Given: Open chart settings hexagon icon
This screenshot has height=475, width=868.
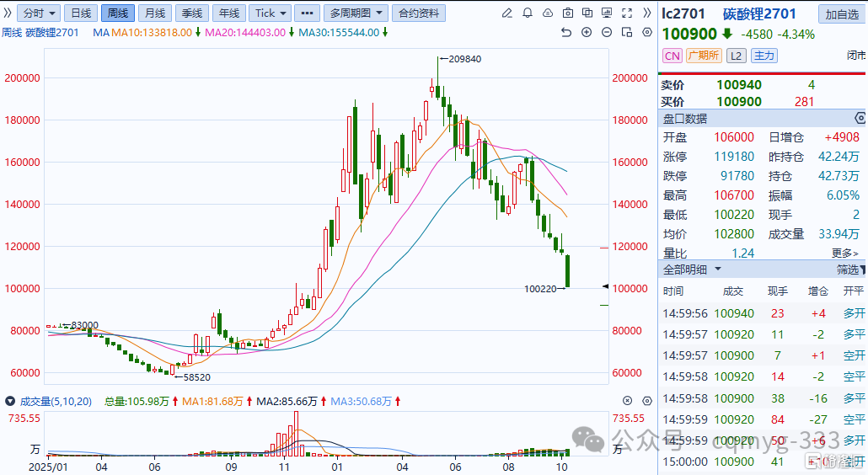Looking at the screenshot, I should click(x=647, y=33).
